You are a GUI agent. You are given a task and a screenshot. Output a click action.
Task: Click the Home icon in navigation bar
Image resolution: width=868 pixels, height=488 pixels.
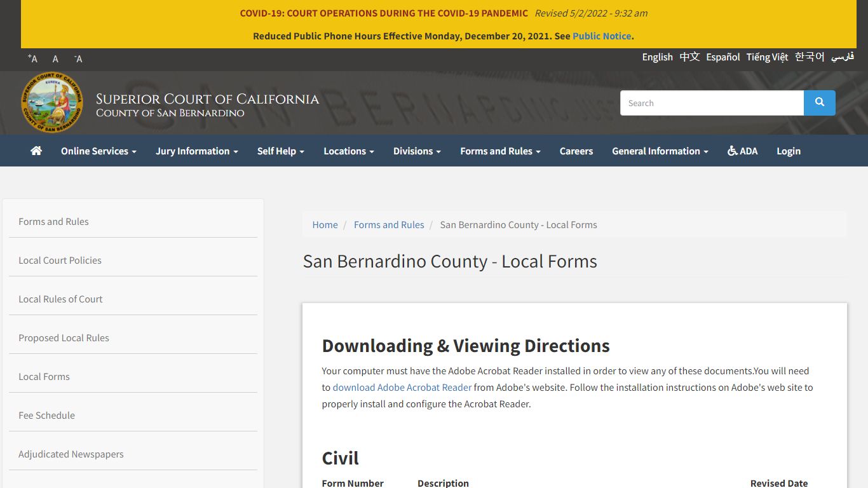point(36,151)
